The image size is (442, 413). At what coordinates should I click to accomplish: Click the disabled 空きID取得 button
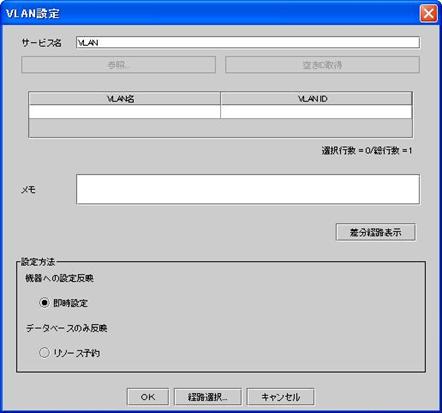(322, 65)
